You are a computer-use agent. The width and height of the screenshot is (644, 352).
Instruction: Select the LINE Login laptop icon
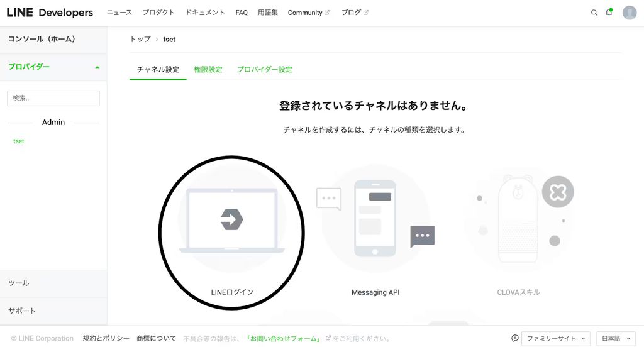(231, 220)
